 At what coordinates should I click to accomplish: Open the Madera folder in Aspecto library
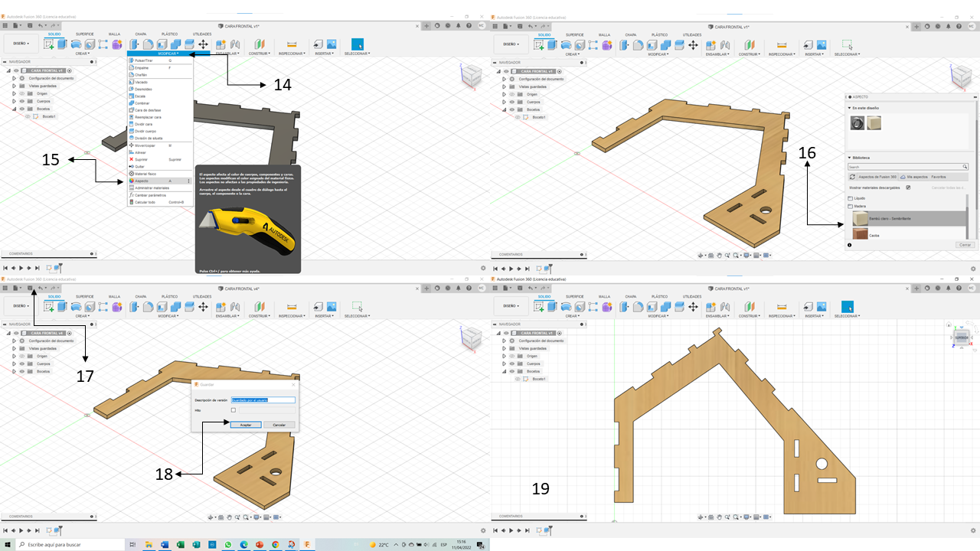857,207
